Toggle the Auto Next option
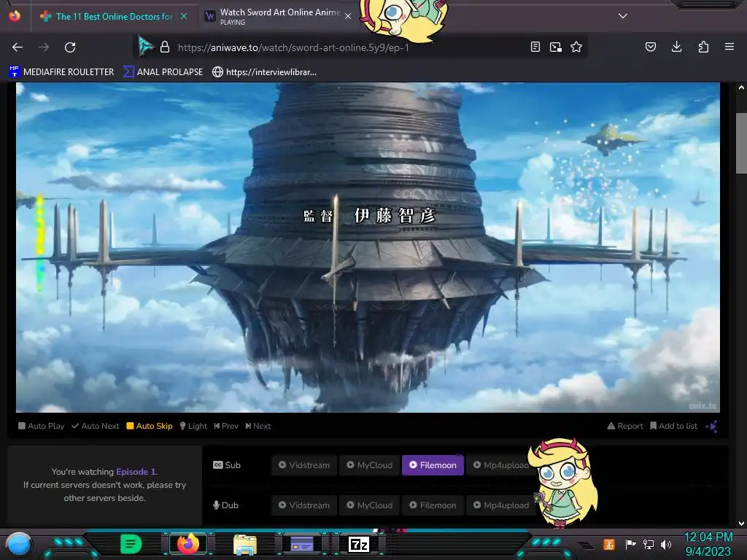This screenshot has height=560, width=747. click(96, 426)
